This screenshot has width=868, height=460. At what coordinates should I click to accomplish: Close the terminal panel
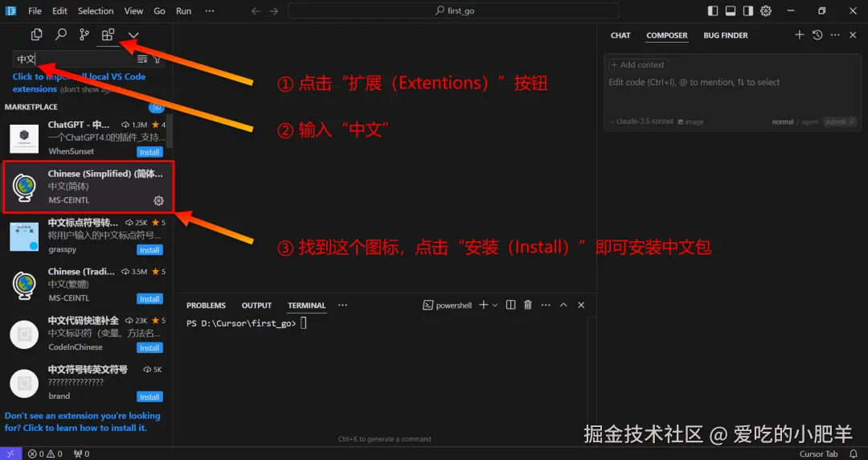tap(581, 305)
